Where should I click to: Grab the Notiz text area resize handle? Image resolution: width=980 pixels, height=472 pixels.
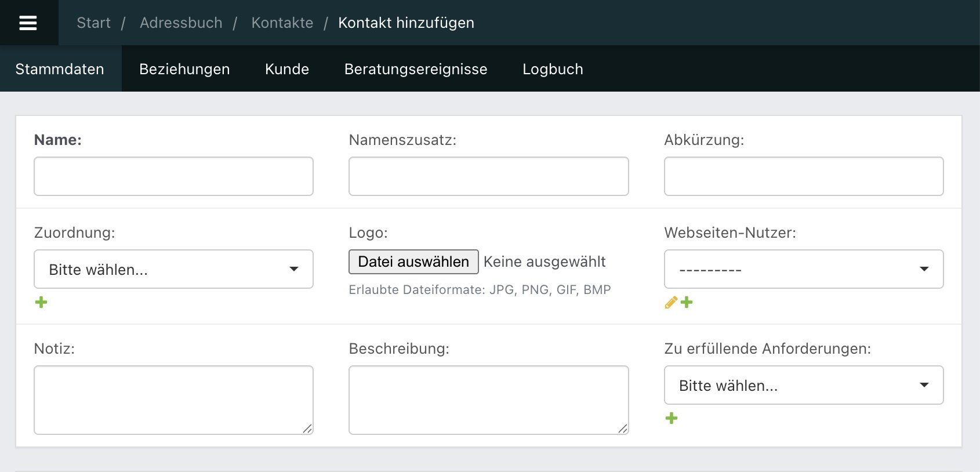pos(307,429)
